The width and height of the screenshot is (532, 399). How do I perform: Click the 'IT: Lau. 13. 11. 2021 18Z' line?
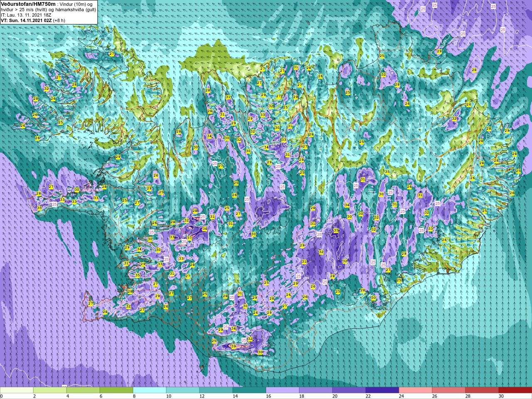26,15
